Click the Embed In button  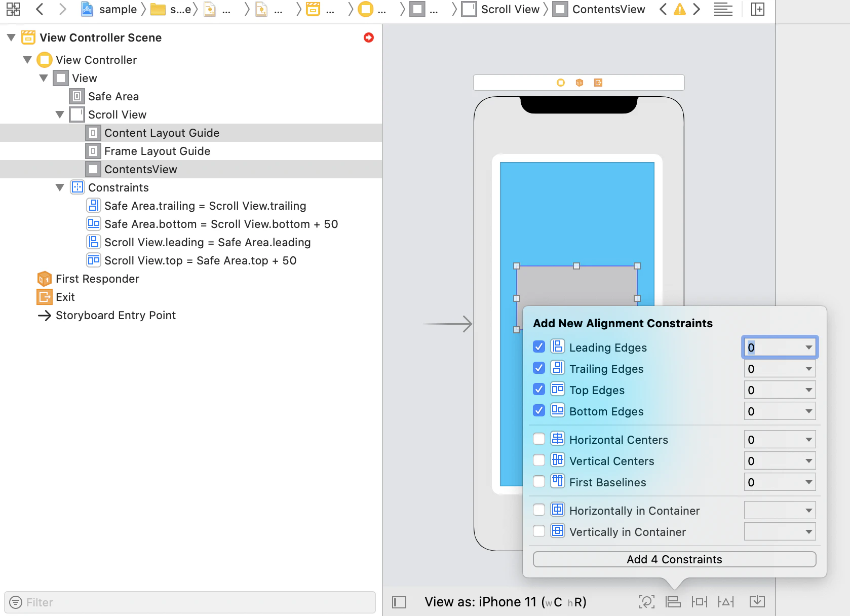pos(757,602)
